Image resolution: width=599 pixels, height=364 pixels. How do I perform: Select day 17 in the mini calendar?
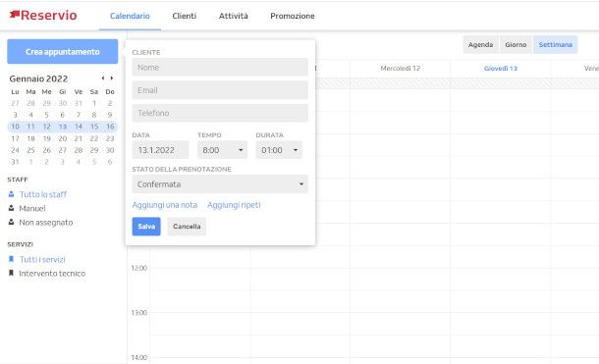[x=16, y=138]
